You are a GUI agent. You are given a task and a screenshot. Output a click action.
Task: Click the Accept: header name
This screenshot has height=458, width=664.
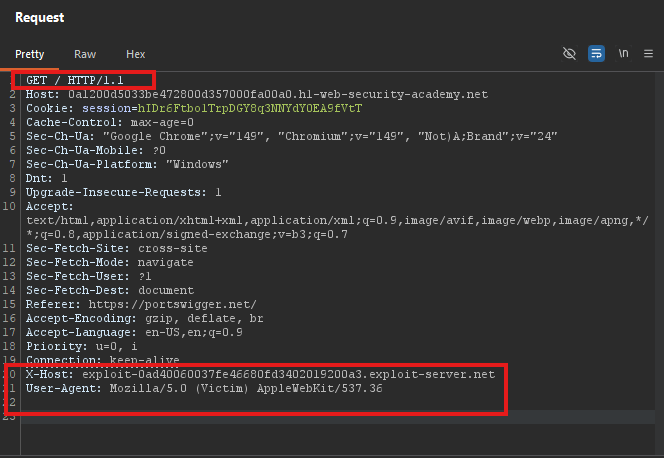point(50,206)
